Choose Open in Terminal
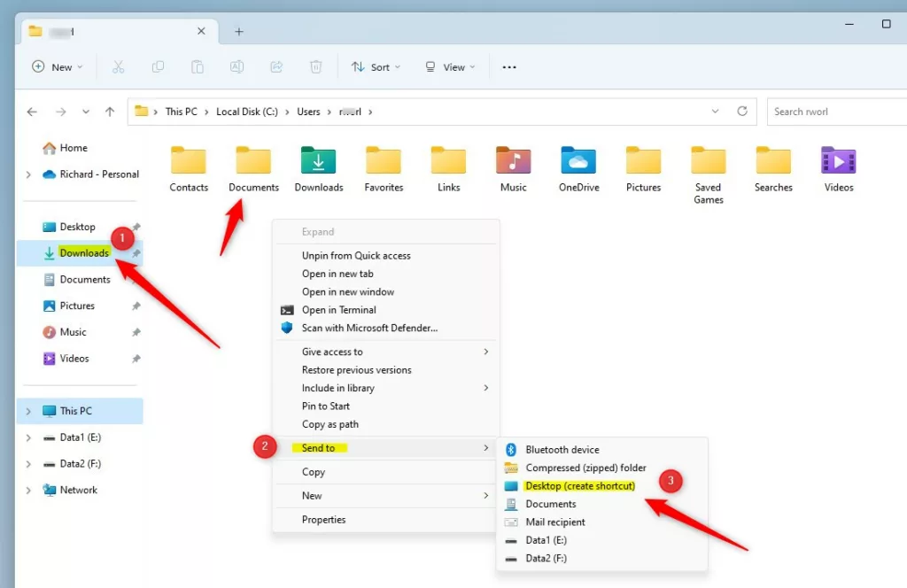 [385, 310]
